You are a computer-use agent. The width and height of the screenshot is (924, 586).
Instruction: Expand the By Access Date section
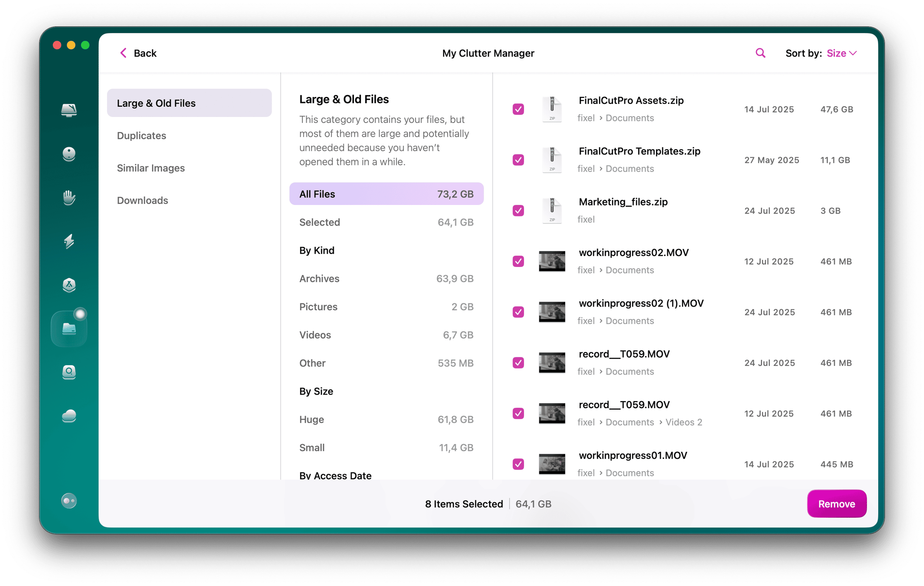coord(335,475)
